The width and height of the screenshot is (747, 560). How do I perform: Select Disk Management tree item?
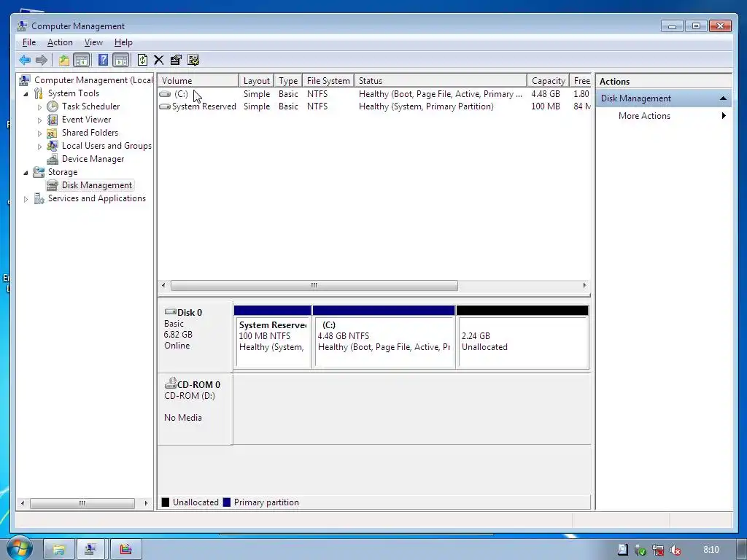(97, 185)
